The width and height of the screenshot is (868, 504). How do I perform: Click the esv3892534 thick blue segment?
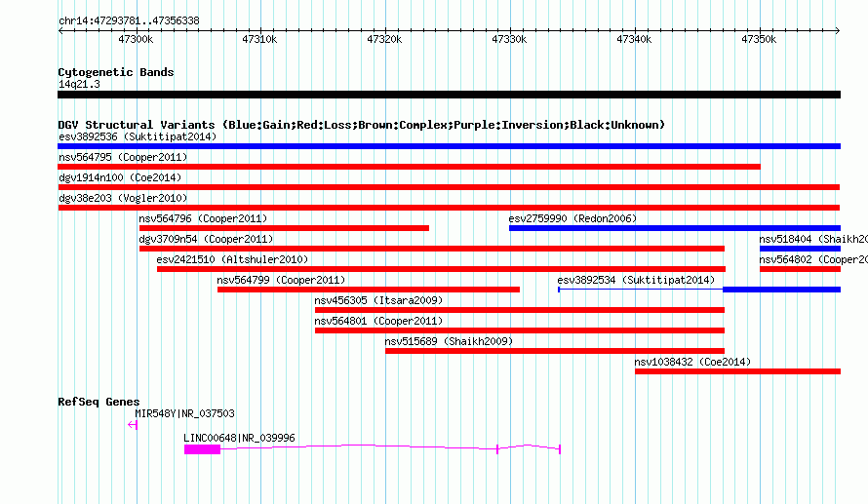781,290
